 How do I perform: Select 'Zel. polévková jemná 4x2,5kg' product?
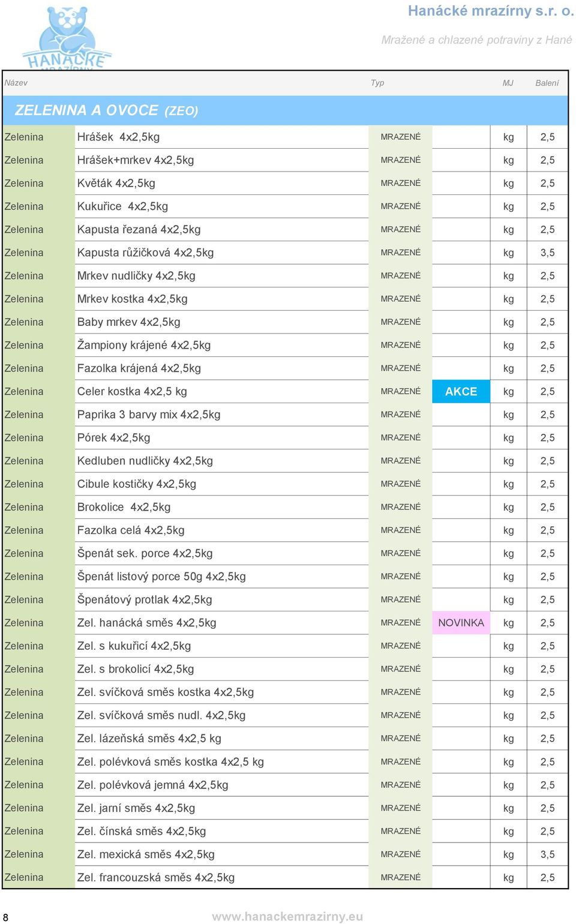coord(153,785)
